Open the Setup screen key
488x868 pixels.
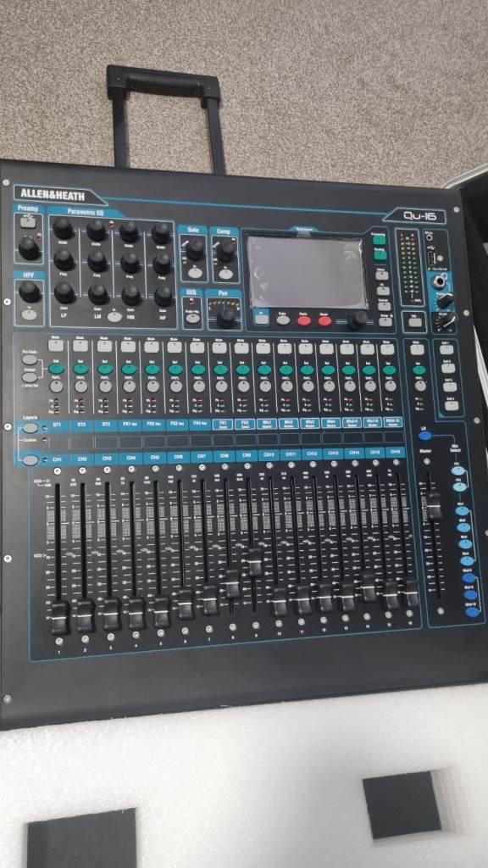[385, 321]
